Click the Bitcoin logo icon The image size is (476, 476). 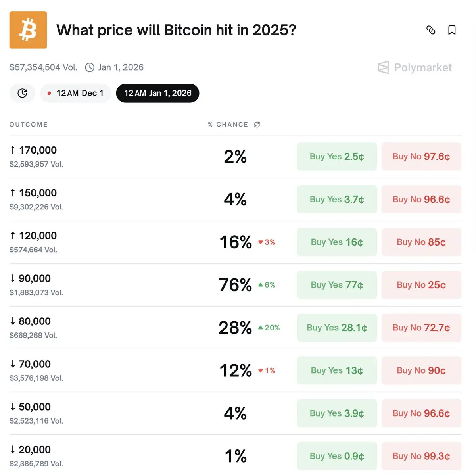(x=28, y=30)
